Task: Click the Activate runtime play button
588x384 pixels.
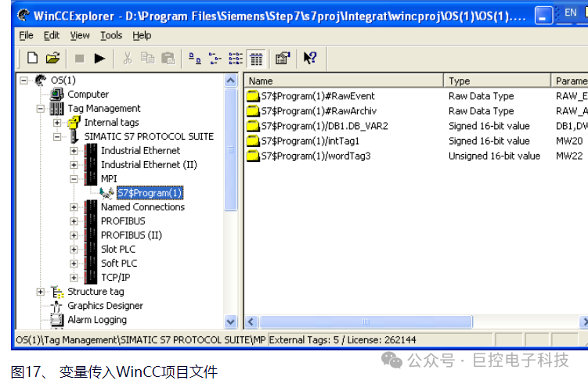Action: tap(99, 59)
